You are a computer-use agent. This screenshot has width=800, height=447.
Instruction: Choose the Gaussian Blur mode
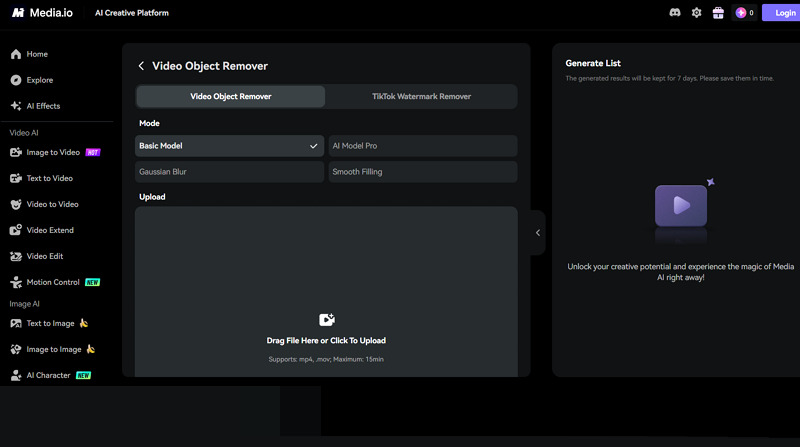[x=229, y=172]
